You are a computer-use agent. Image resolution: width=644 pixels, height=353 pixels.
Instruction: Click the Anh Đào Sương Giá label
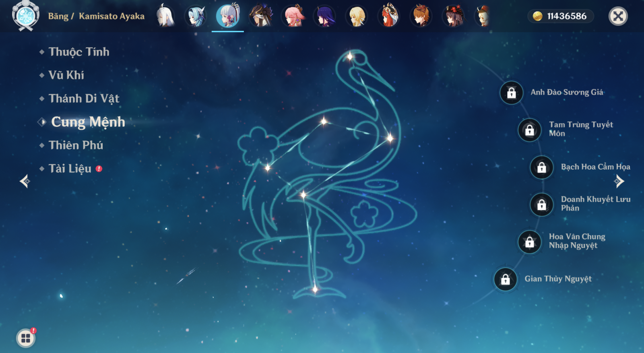[567, 92]
